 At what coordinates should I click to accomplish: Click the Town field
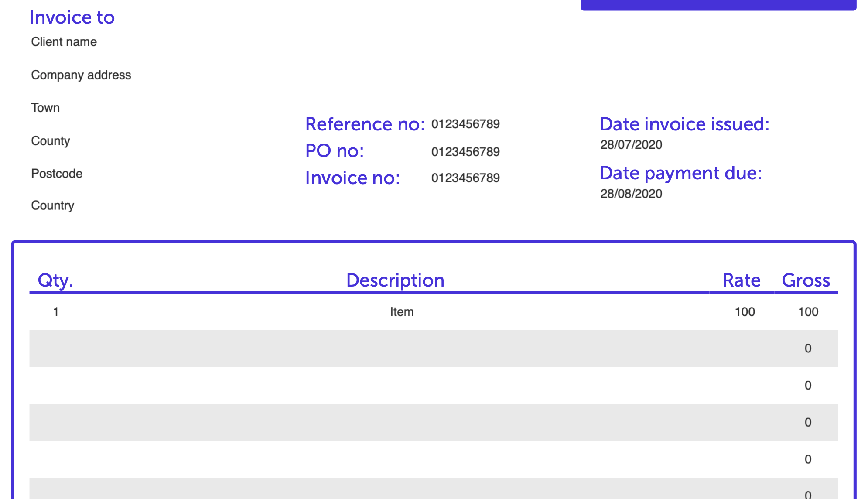point(45,108)
